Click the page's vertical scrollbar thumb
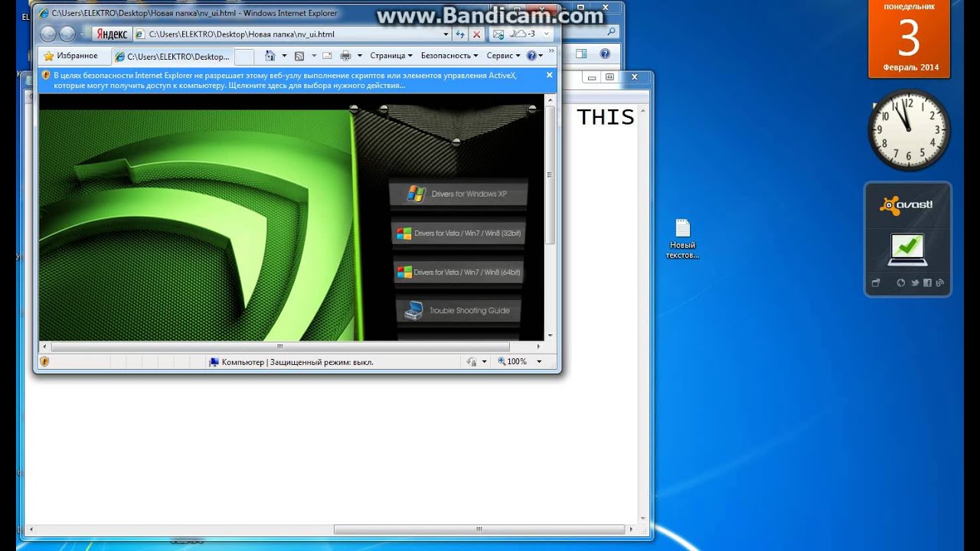Viewport: 980px width, 551px height. 550,176
